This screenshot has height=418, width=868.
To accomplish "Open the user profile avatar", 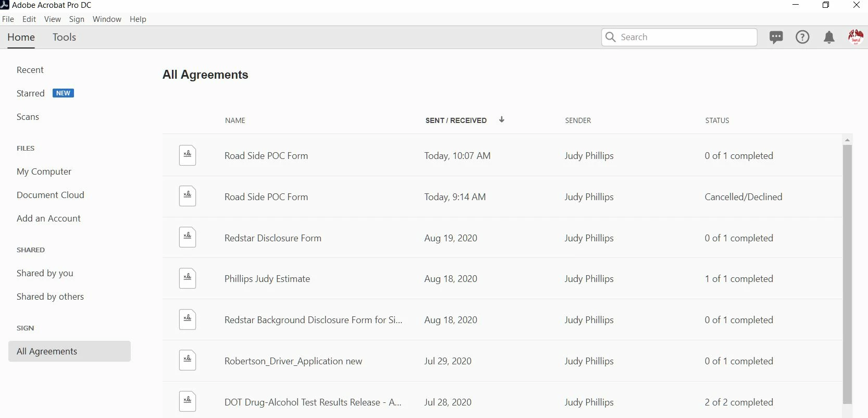I will [855, 37].
